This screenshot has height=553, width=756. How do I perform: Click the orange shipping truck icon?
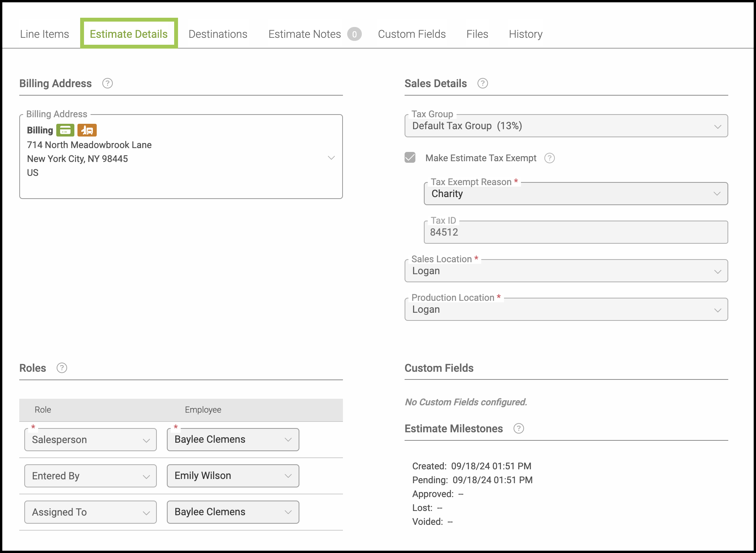tap(87, 130)
